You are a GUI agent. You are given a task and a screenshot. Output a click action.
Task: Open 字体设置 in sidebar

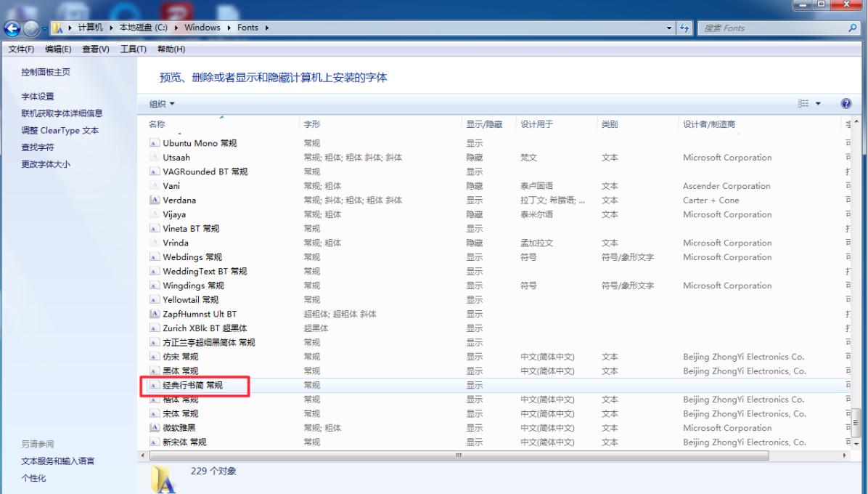(38, 97)
